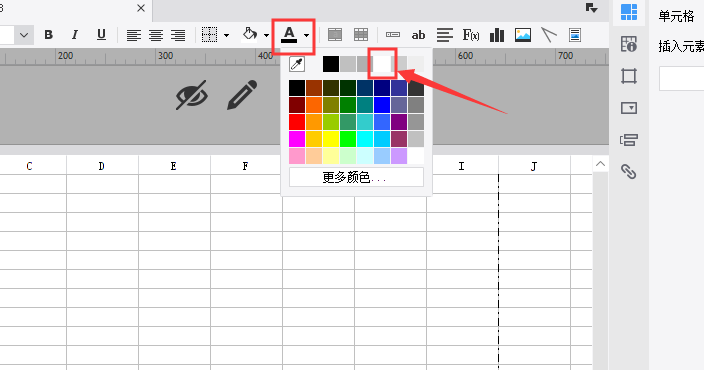Screen dimensions: 704x370
Task: Click the 单元格 panel title
Action: coord(676,17)
